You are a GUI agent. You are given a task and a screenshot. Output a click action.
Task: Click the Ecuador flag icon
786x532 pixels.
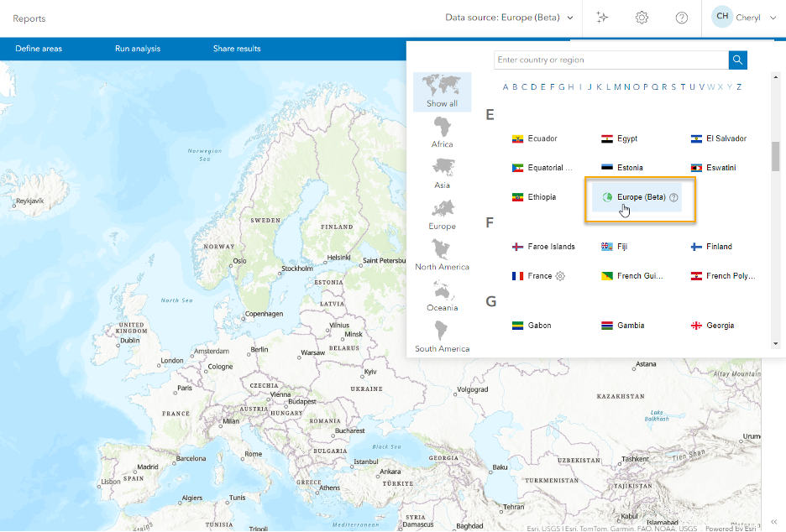coord(517,138)
